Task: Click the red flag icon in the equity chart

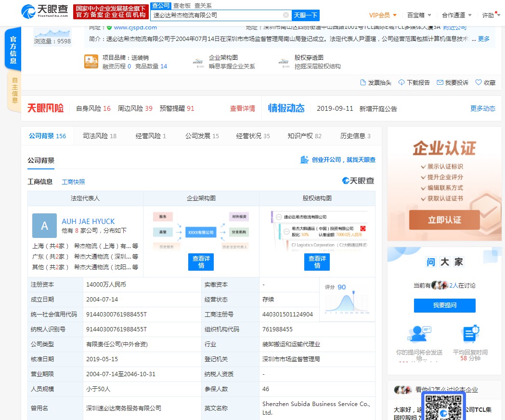Action: 363,228
